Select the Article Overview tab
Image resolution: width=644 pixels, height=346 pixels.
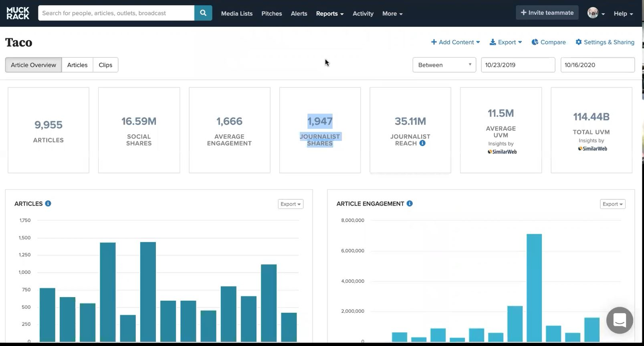[x=33, y=65]
